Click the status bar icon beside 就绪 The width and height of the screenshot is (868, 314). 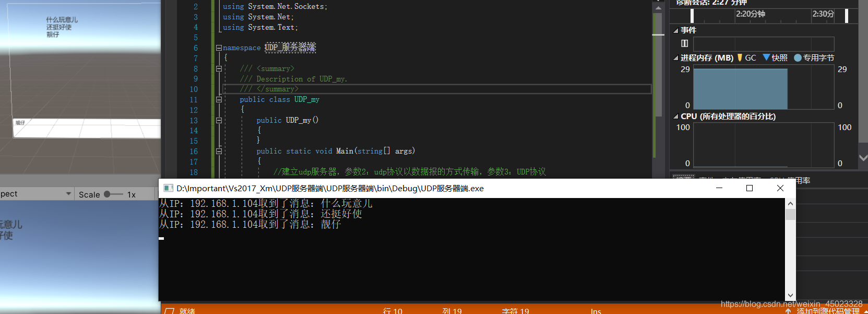[169, 311]
